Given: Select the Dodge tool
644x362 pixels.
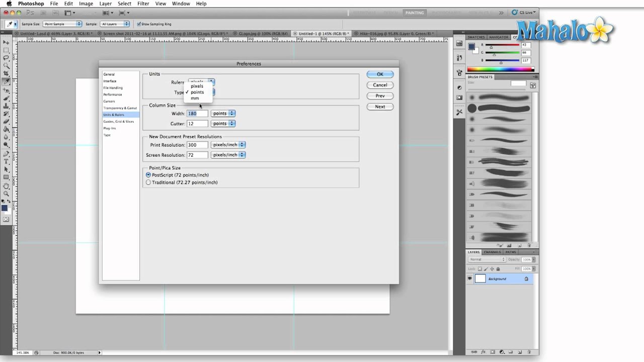Looking at the screenshot, I should (x=7, y=144).
